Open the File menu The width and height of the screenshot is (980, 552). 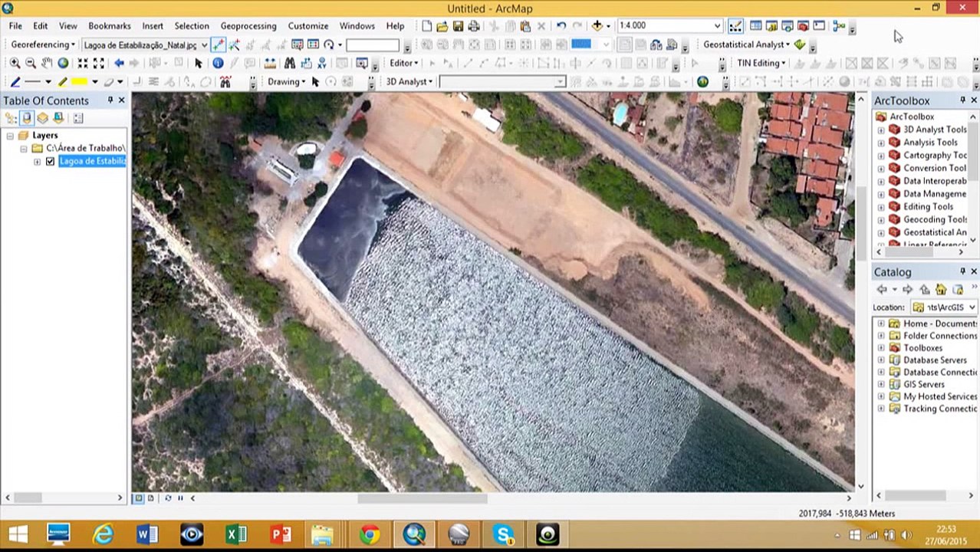coord(15,25)
